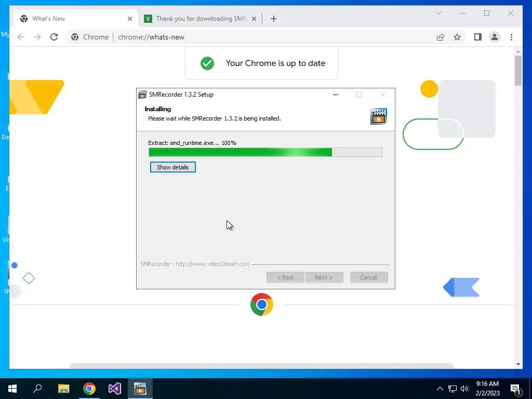The height and width of the screenshot is (399, 532).
Task: Click the Chrome page vertical scrollbar thumb
Action: [x=518, y=71]
